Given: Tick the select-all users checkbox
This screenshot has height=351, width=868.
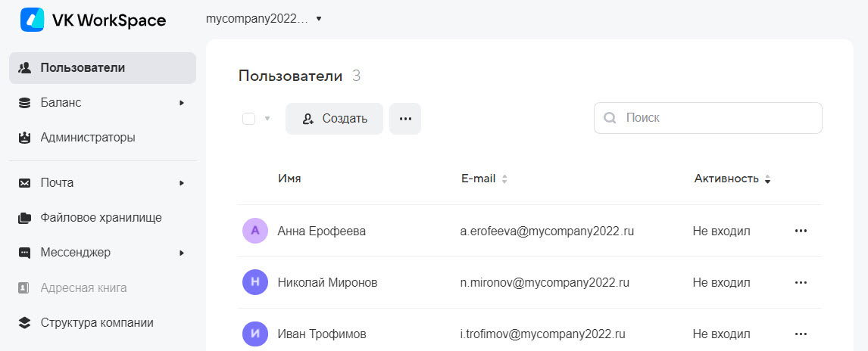Looking at the screenshot, I should [x=249, y=119].
